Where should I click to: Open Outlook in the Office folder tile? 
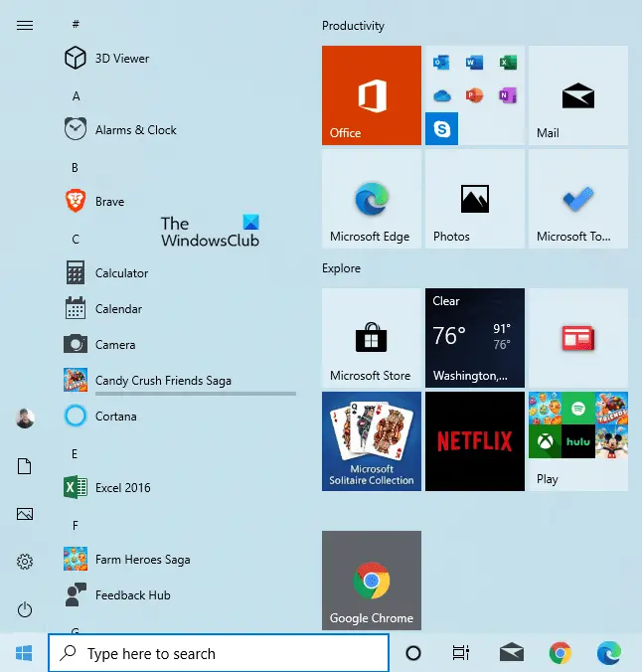pyautogui.click(x=441, y=63)
